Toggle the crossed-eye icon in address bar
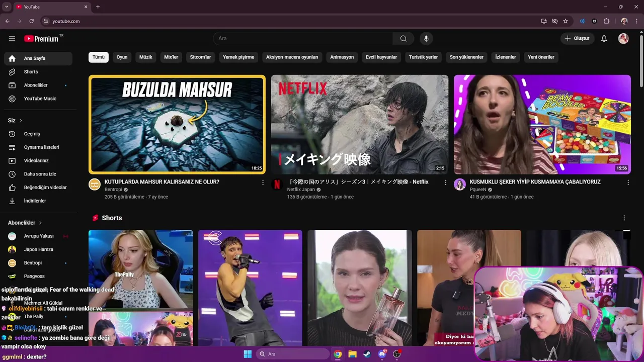The width and height of the screenshot is (644, 362). point(554,21)
